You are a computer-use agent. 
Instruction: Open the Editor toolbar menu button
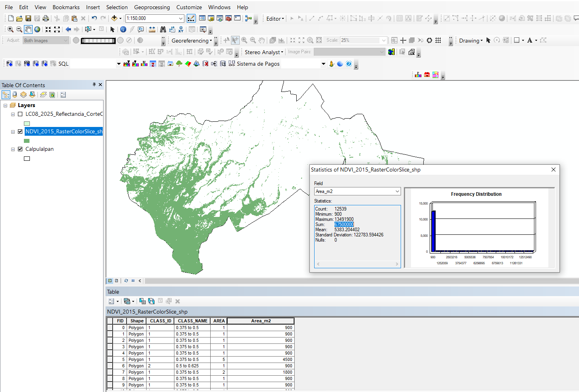tap(275, 19)
